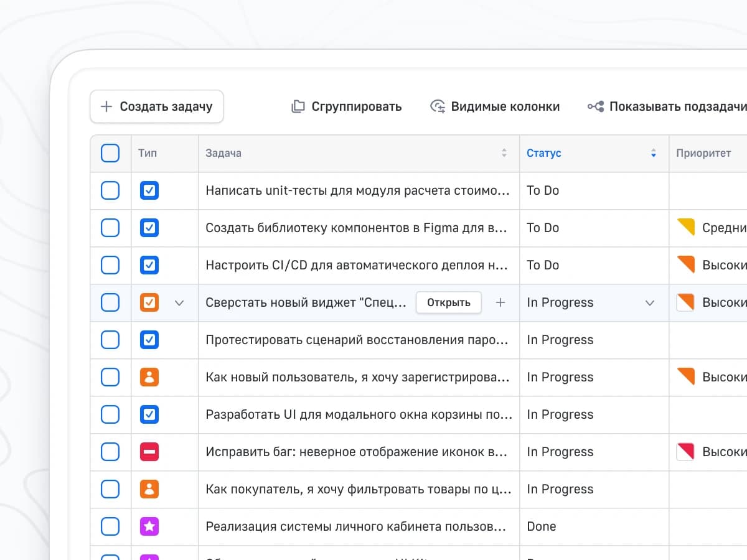This screenshot has height=560, width=747.
Task: Click the purple star epic icon for Реализация row
Action: point(149,526)
